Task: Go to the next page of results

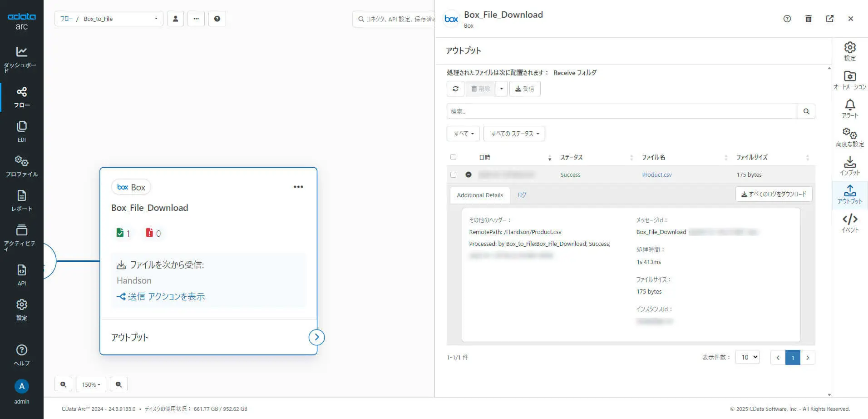Action: click(x=808, y=357)
